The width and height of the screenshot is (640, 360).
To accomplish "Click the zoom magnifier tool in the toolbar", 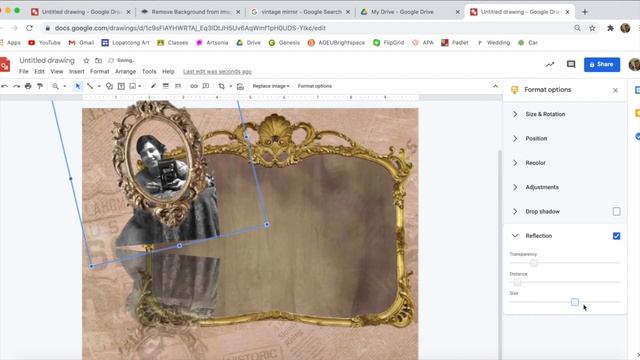I will 55,86.
